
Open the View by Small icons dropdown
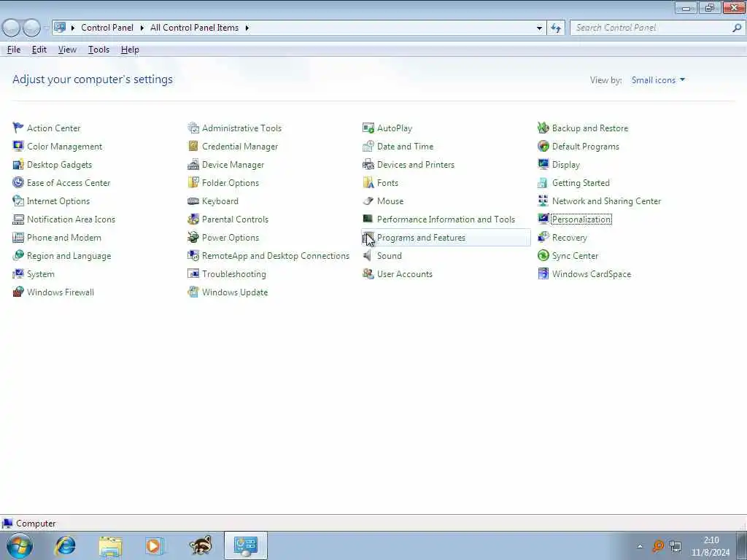point(659,80)
